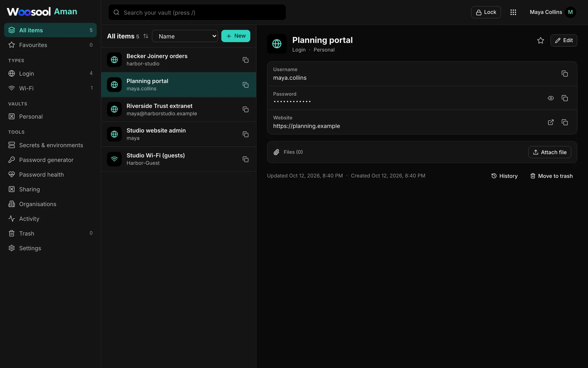Edit the Planning portal item

click(x=564, y=40)
